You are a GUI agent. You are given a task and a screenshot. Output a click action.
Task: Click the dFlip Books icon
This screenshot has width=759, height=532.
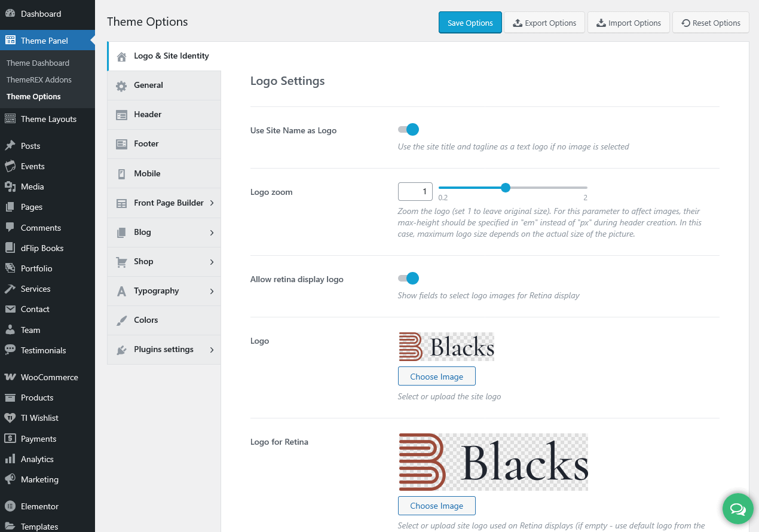tap(10, 248)
